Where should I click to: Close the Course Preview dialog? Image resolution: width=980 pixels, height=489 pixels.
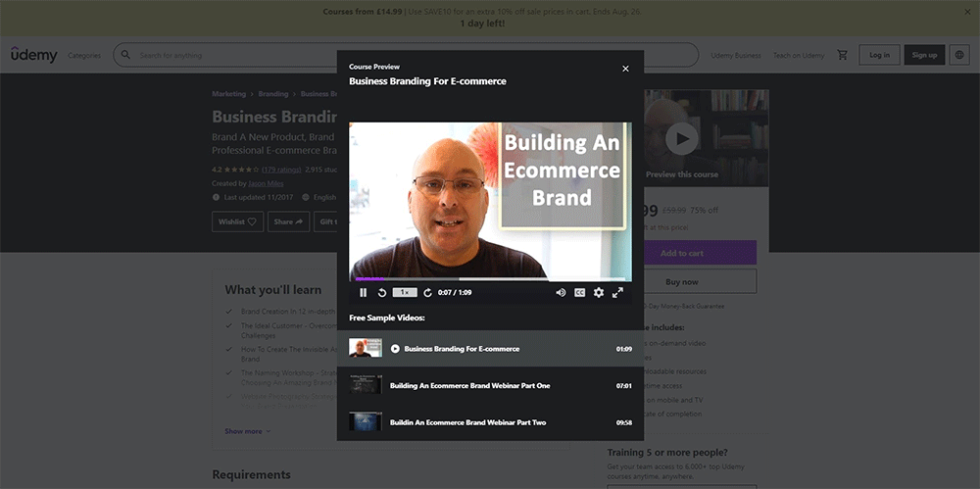point(625,69)
